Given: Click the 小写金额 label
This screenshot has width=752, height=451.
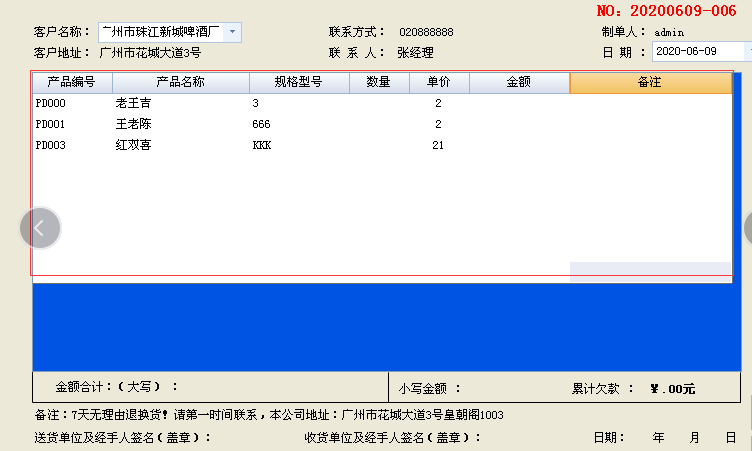Looking at the screenshot, I should 429,389.
